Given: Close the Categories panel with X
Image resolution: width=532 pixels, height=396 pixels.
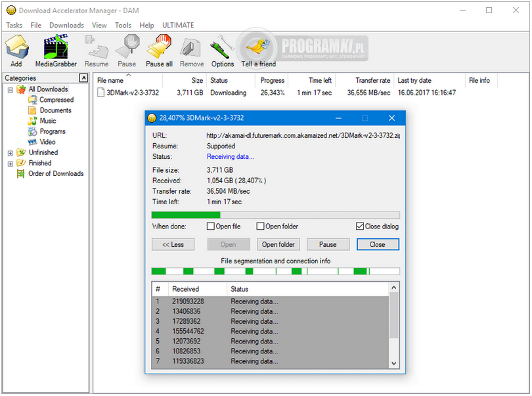Looking at the screenshot, I should (83, 77).
